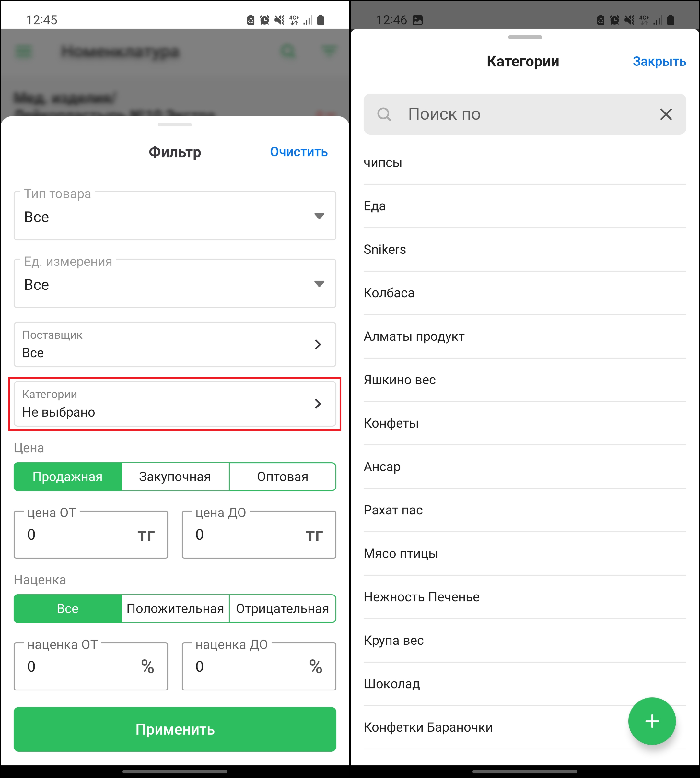The width and height of the screenshot is (700, 778).
Task: Expand the Ед. измерения dropdown
Action: click(x=175, y=284)
